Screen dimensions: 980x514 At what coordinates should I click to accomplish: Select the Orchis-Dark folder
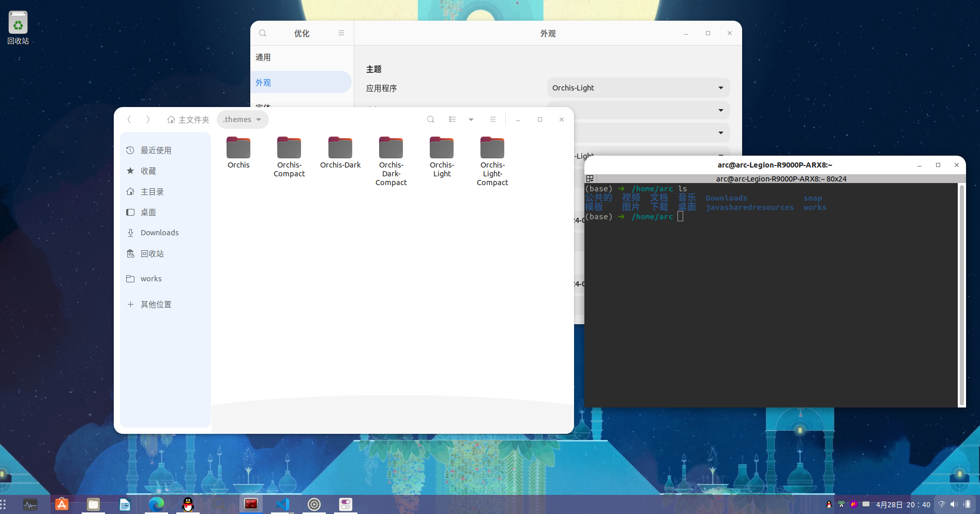pos(340,153)
